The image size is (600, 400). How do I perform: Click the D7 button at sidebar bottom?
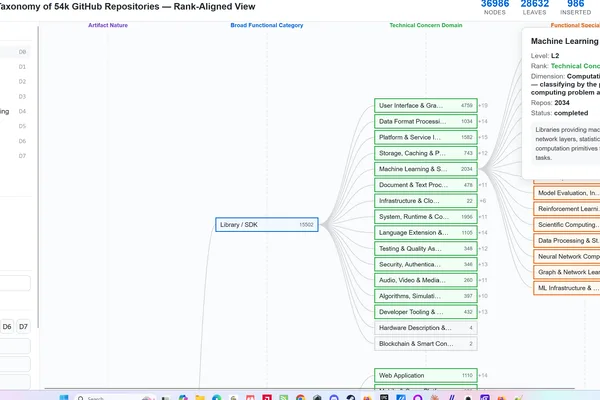click(x=23, y=327)
